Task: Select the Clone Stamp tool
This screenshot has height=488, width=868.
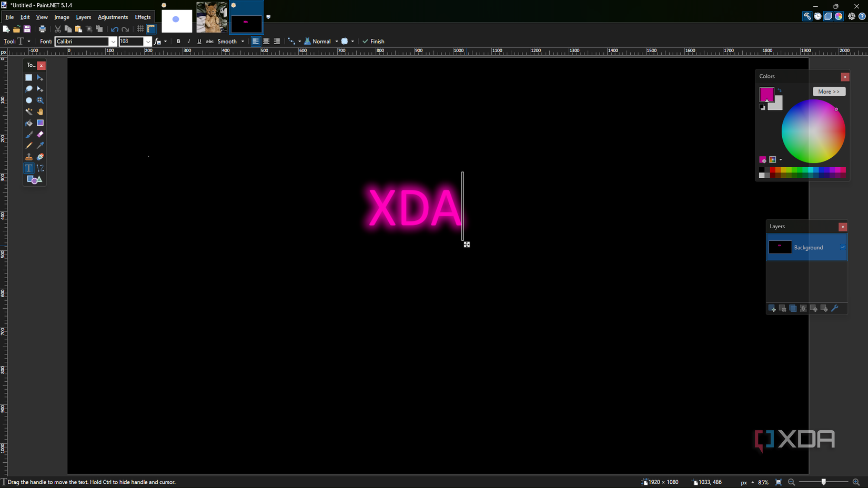Action: (29, 157)
